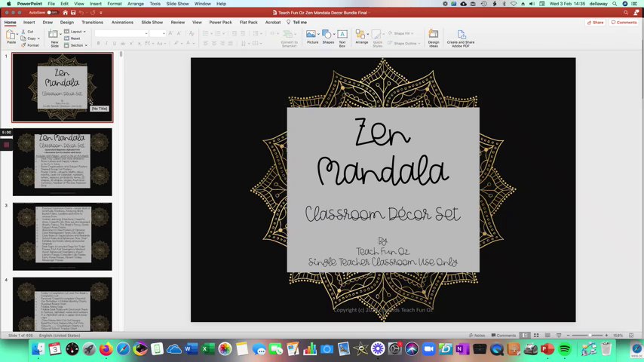Click Reset slide layout
Image resolution: width=644 pixels, height=362 pixels.
[x=72, y=38]
